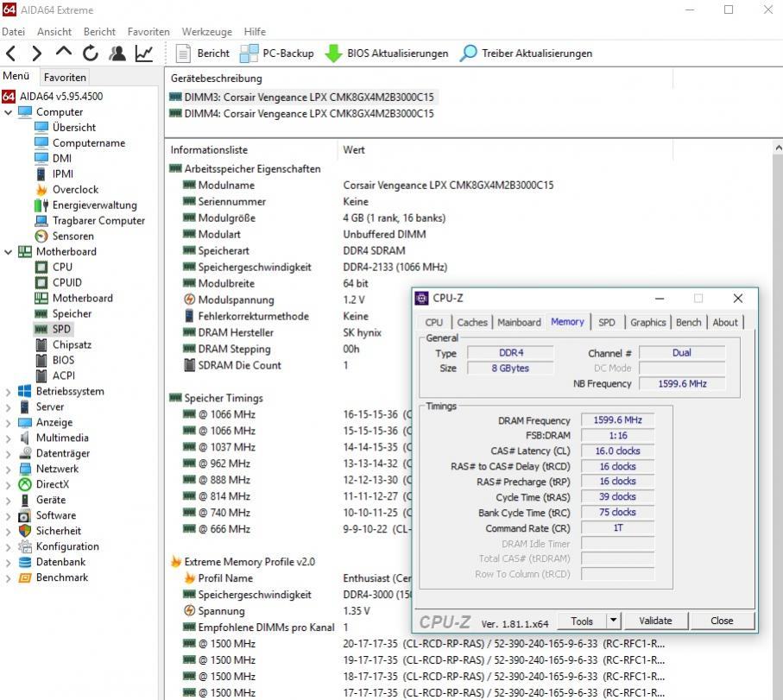The image size is (783, 700).
Task: Expand the Betriebssystem tree node
Action: tap(8, 392)
